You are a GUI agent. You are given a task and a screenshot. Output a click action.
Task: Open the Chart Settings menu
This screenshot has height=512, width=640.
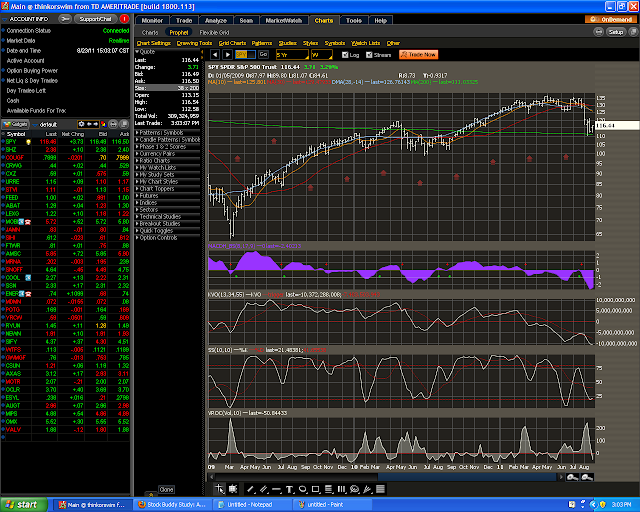pyautogui.click(x=154, y=43)
